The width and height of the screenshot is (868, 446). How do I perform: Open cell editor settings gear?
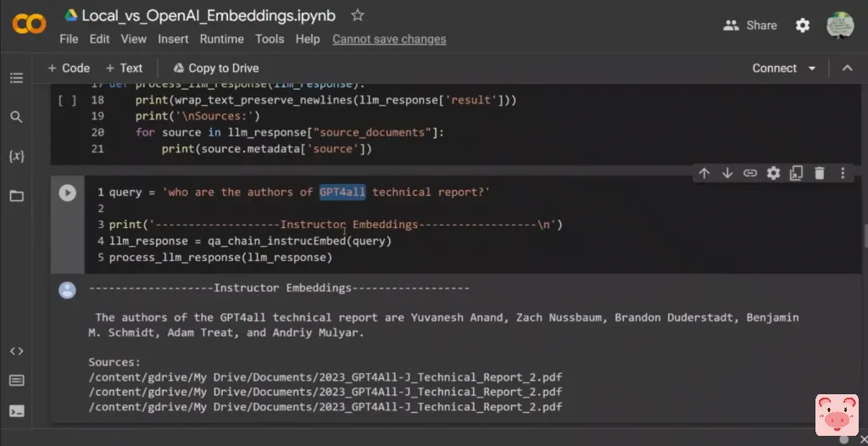pos(773,174)
